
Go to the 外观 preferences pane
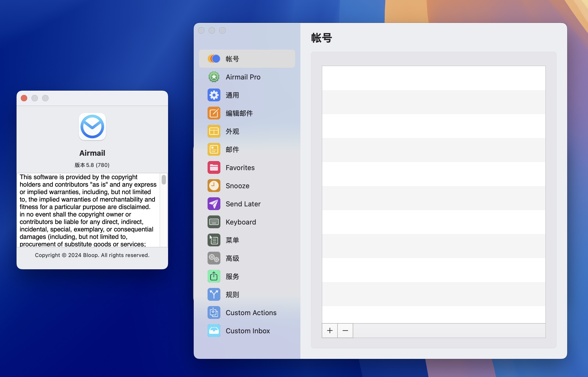247,131
